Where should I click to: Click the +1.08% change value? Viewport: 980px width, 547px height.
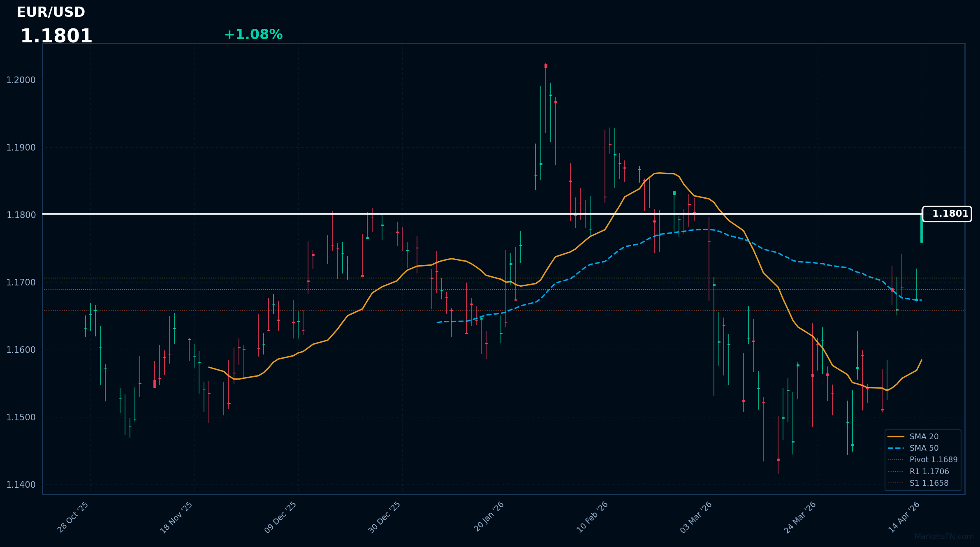click(253, 35)
